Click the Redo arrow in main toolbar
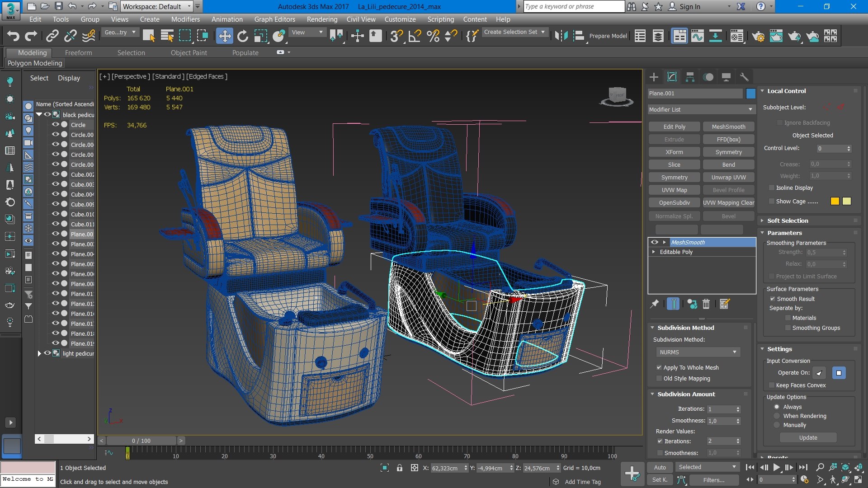Screen dimensions: 868x488 (x=31, y=36)
